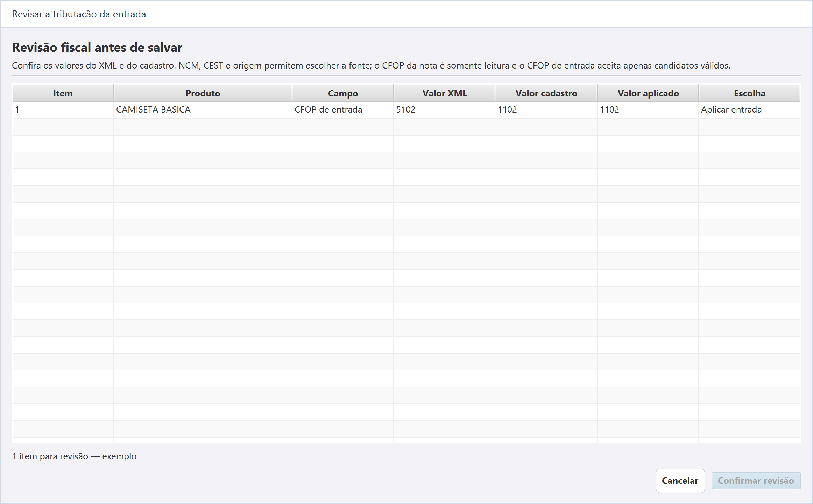Image resolution: width=813 pixels, height=504 pixels.
Task: Open the Aplicar entrada choice cell
Action: click(x=749, y=110)
